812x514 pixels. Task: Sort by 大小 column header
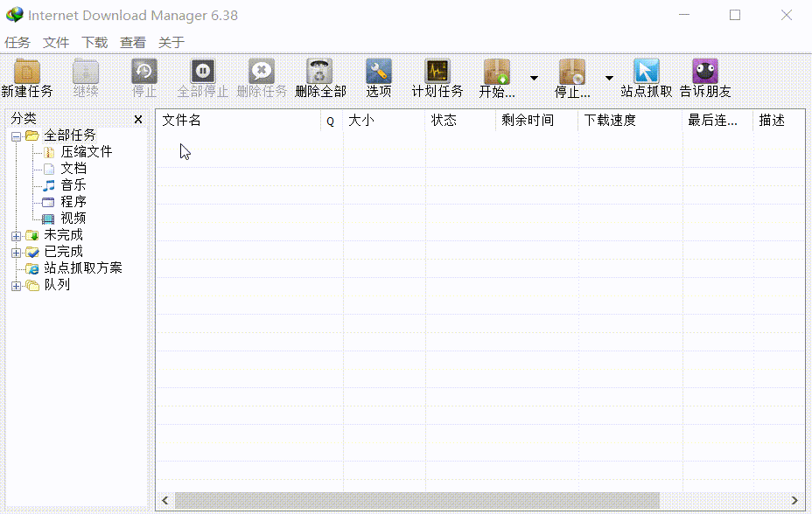(x=384, y=121)
